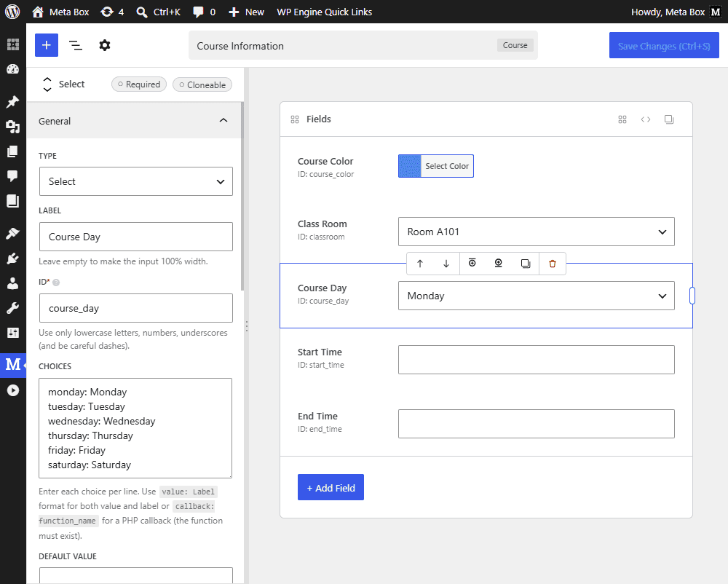This screenshot has width=728, height=584.
Task: Move Course Day field up
Action: [x=420, y=264]
